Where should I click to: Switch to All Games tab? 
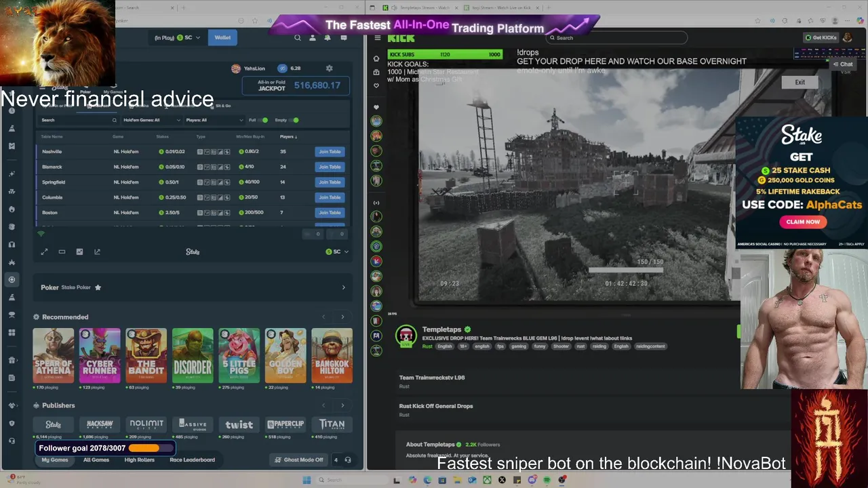point(96,460)
